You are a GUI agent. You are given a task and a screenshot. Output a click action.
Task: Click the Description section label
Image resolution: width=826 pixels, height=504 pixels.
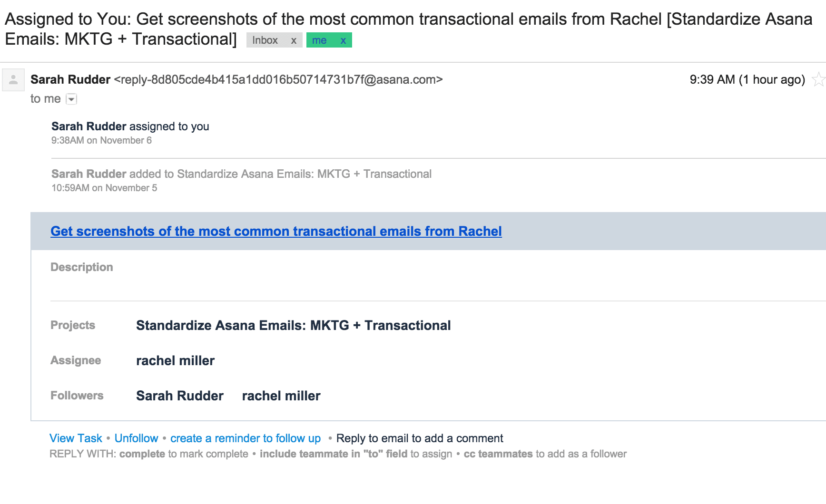click(82, 267)
